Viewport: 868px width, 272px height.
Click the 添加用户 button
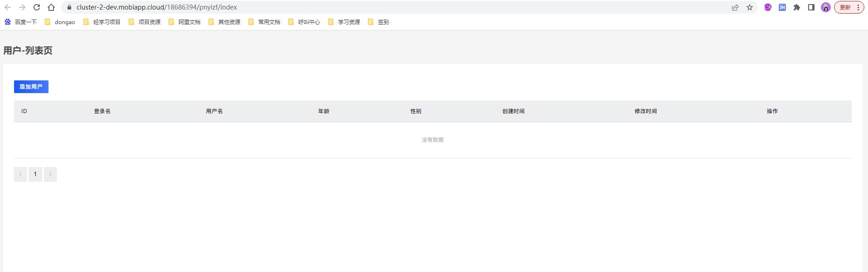tap(31, 87)
